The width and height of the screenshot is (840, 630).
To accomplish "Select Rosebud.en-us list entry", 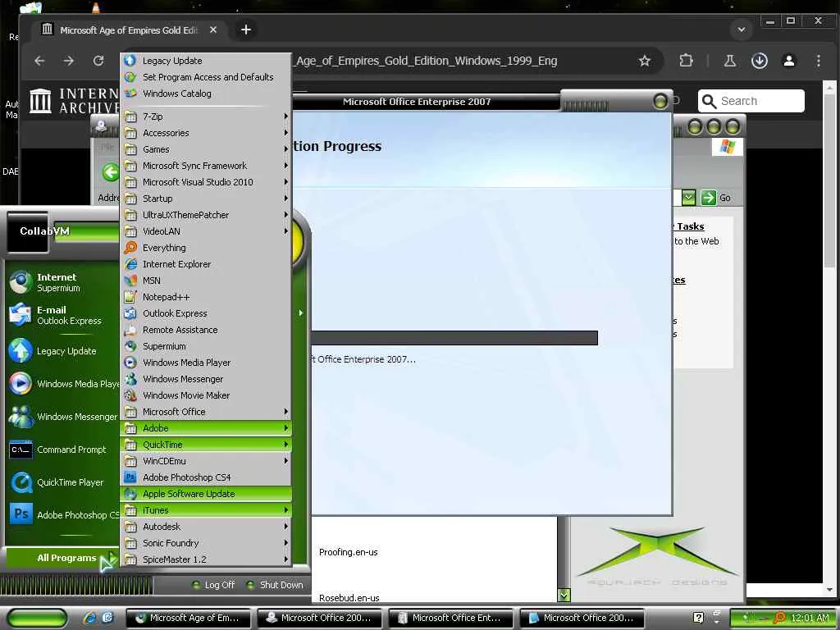I will 349,598.
